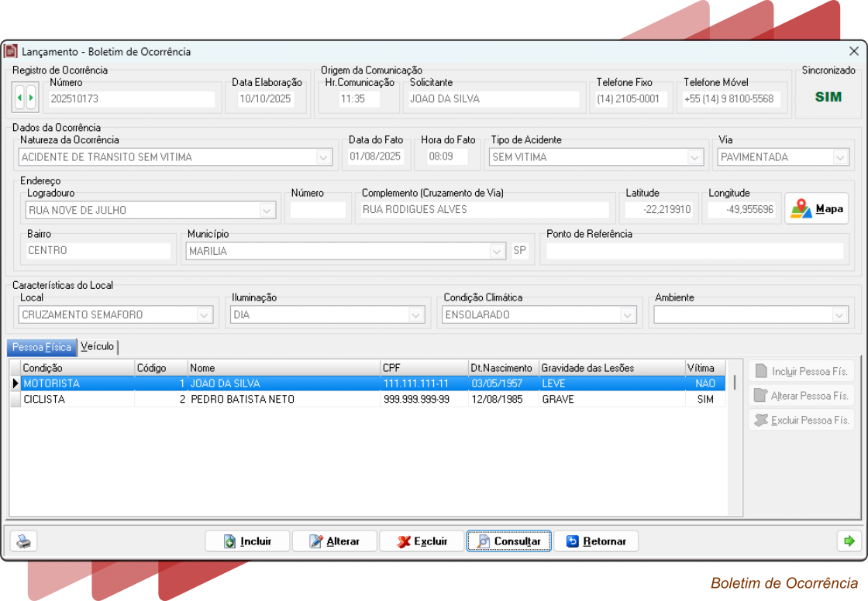The width and height of the screenshot is (868, 601).
Task: Open the Mapa location button
Action: coord(817,209)
